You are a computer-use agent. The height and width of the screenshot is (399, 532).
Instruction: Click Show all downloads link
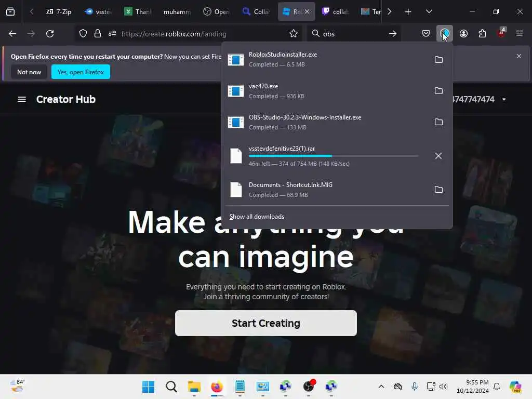(x=257, y=217)
